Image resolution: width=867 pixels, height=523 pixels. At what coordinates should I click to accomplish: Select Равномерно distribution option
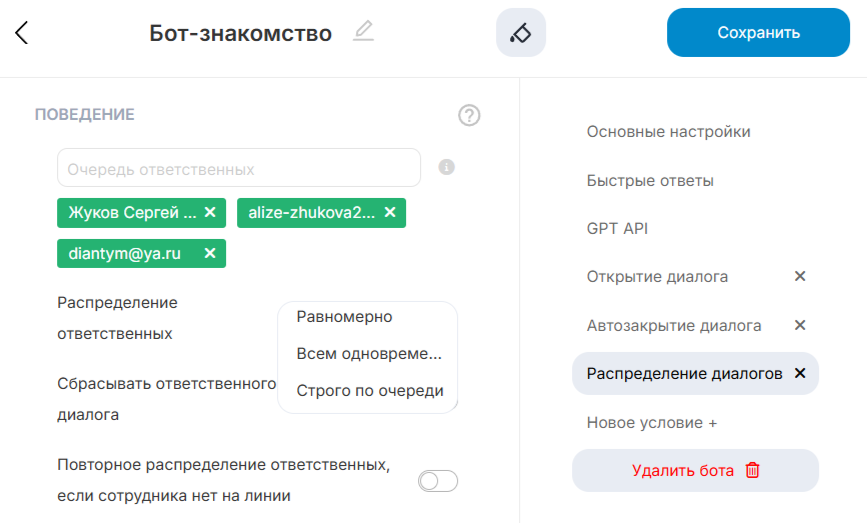click(345, 317)
